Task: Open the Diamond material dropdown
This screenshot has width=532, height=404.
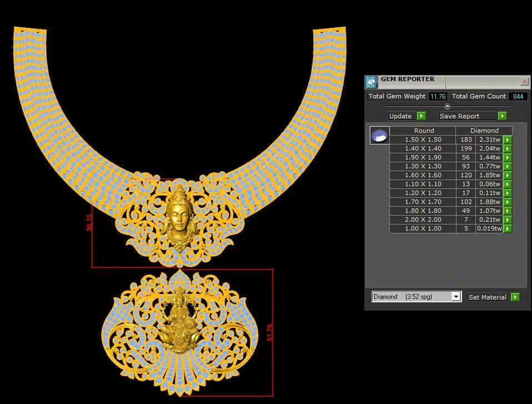Action: pos(456,297)
